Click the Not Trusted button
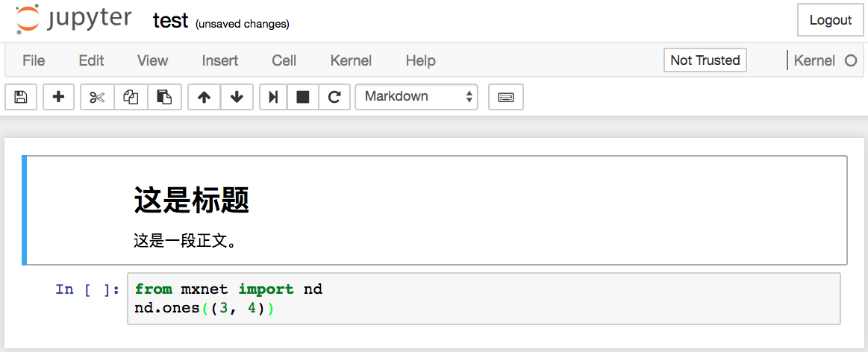This screenshot has height=352, width=868. pos(705,60)
